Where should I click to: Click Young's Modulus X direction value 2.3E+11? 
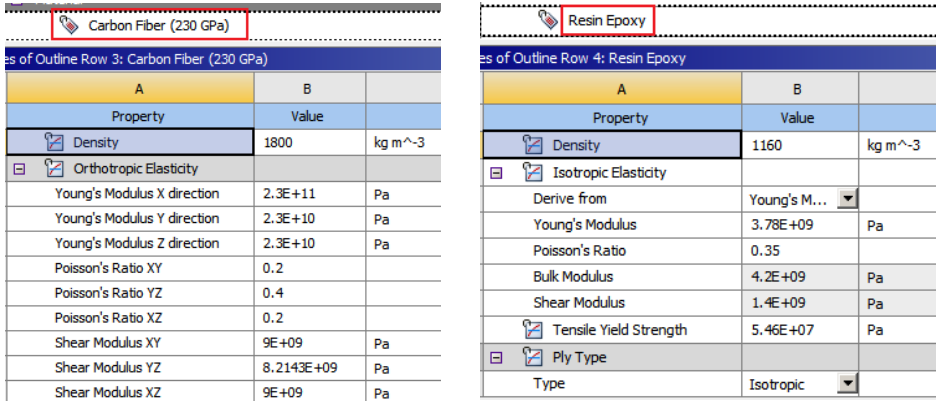tap(310, 193)
